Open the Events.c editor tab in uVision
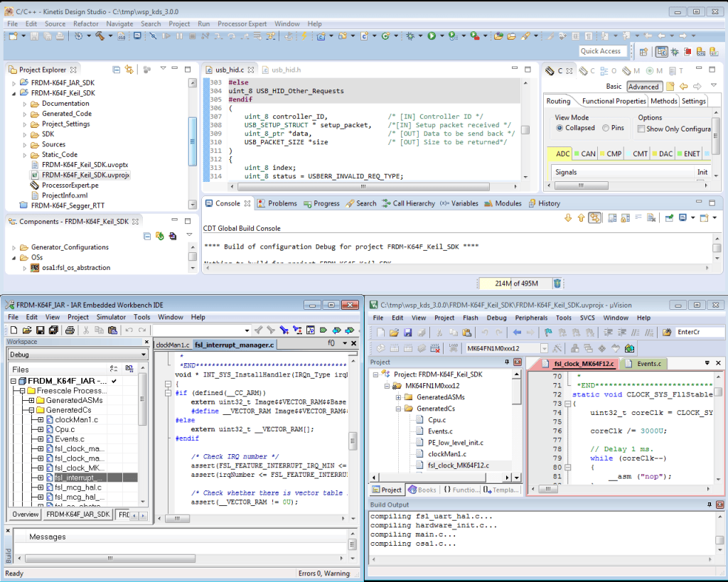The width and height of the screenshot is (728, 582). click(643, 364)
